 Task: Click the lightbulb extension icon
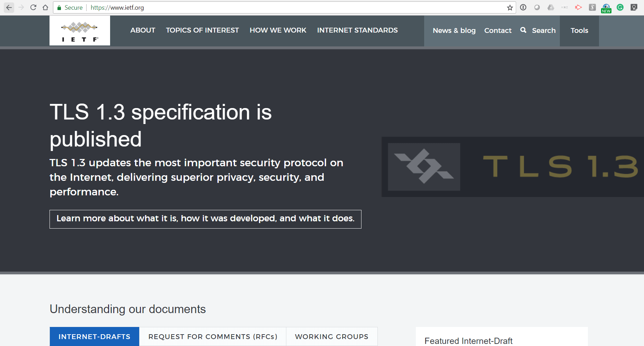click(x=634, y=8)
